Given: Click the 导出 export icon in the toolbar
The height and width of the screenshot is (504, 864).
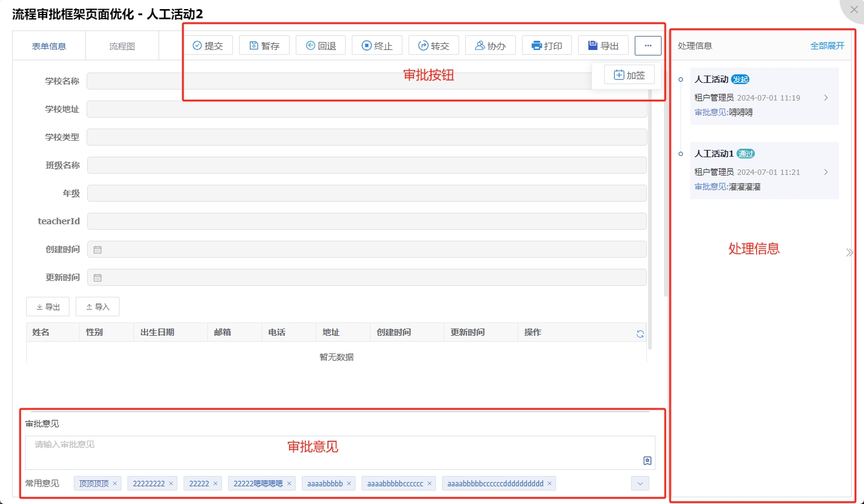Looking at the screenshot, I should click(594, 44).
